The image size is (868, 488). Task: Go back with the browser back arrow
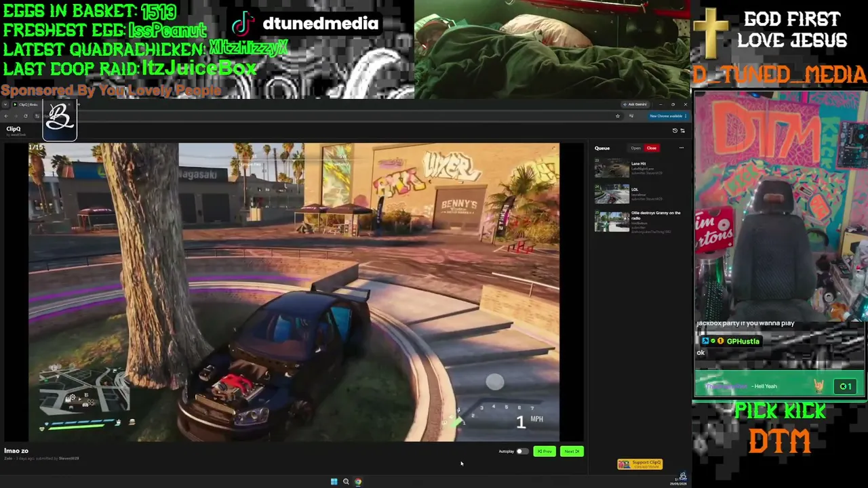[x=5, y=116]
